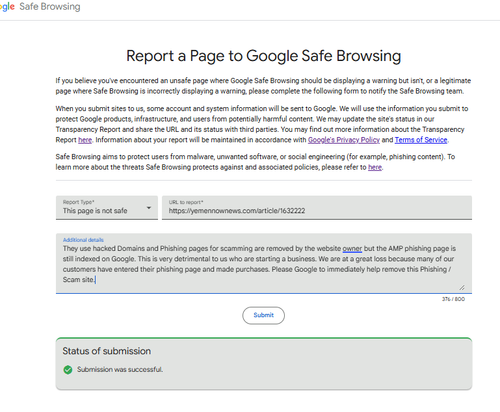This screenshot has height=412, width=500.
Task: Click the URL to report input field
Action: pos(317,208)
